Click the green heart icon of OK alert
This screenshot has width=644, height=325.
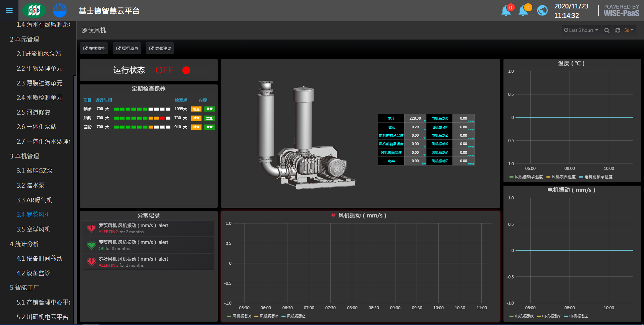pyautogui.click(x=91, y=245)
